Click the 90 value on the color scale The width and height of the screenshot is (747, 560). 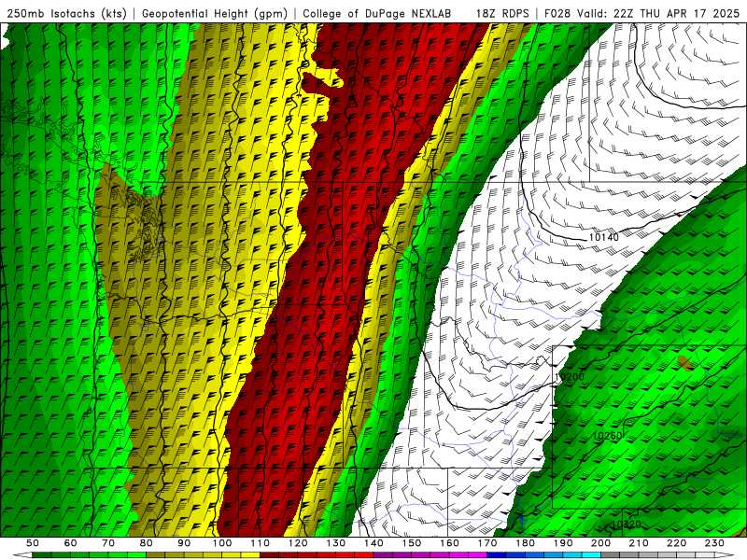point(184,543)
